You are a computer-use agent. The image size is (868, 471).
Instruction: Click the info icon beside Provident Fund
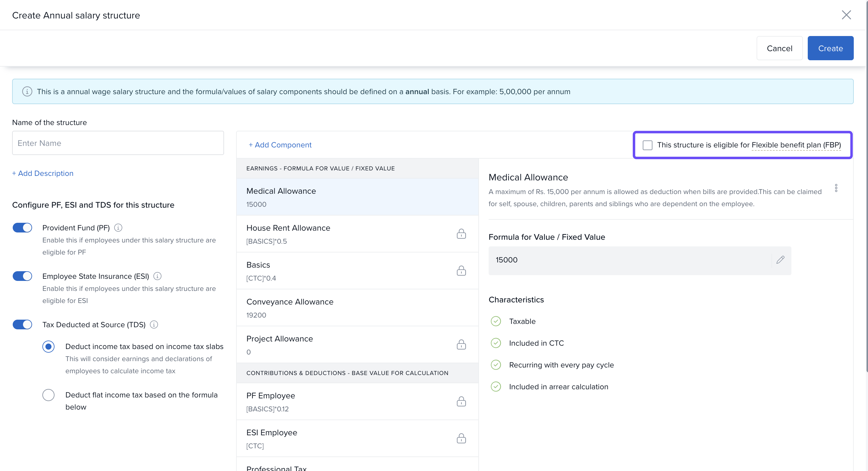click(118, 228)
